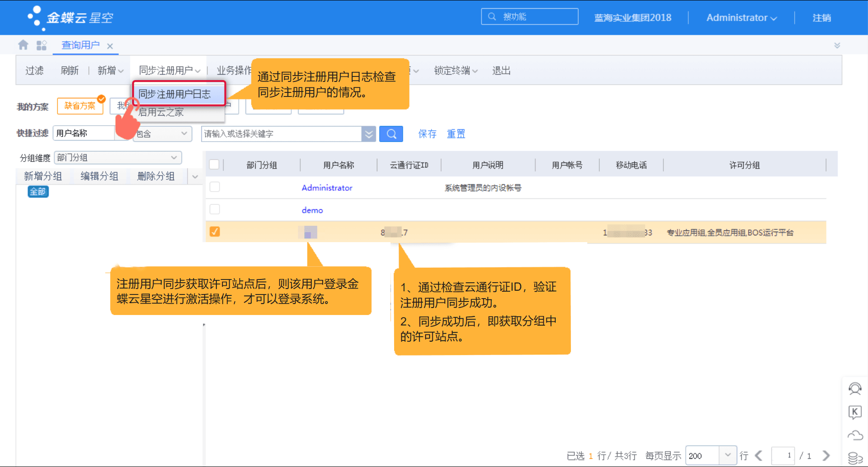The image size is (868, 467).
Task: Click the next page arrow in pagination
Action: [826, 455]
